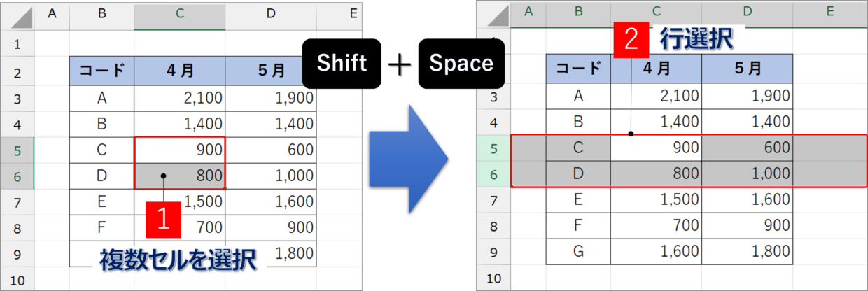Click cell with 900 in left selected range

pyautogui.click(x=180, y=150)
